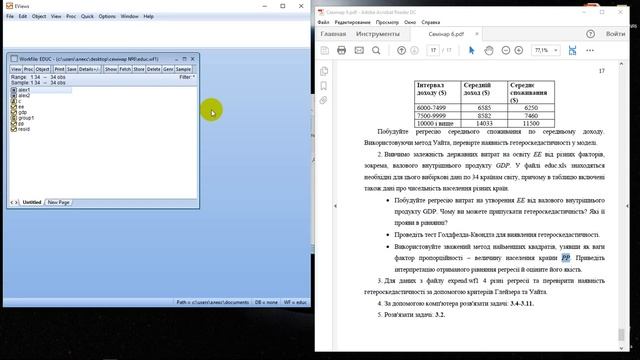
Task: Open the Options menu in EViews
Action: (107, 16)
